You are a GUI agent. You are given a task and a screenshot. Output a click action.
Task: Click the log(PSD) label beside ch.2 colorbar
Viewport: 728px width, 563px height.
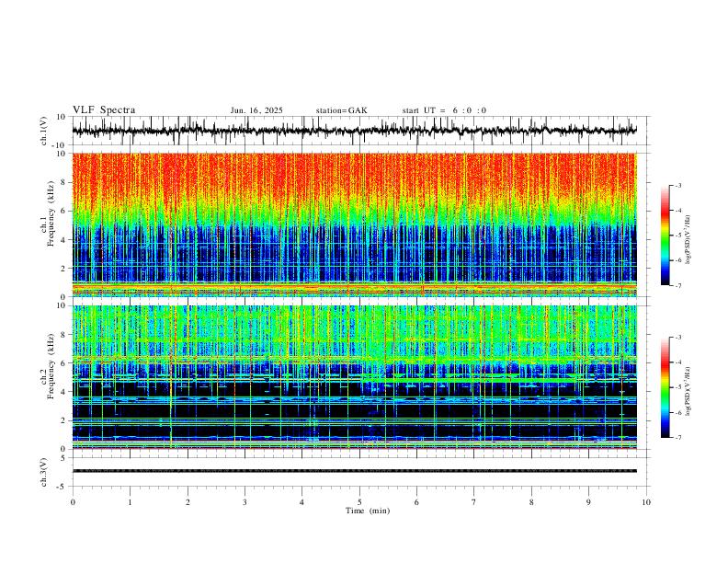click(688, 391)
